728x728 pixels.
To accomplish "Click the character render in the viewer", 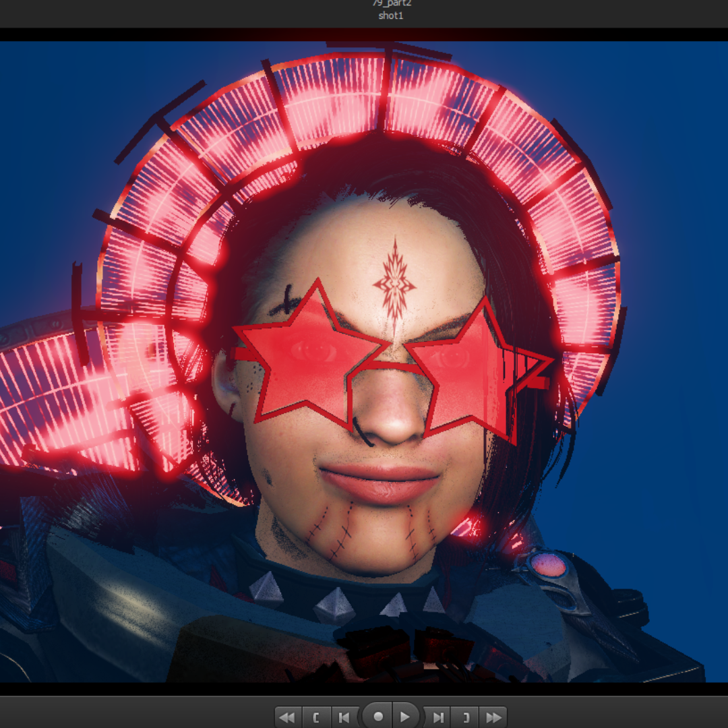I will coord(364,362).
